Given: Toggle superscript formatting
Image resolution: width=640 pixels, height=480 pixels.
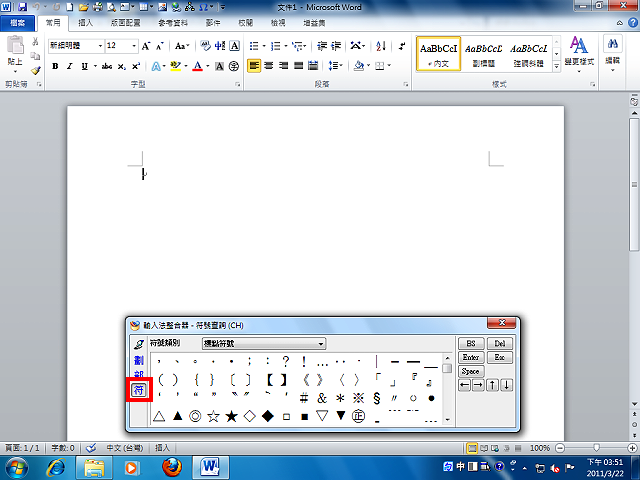Looking at the screenshot, I should click(136, 66).
